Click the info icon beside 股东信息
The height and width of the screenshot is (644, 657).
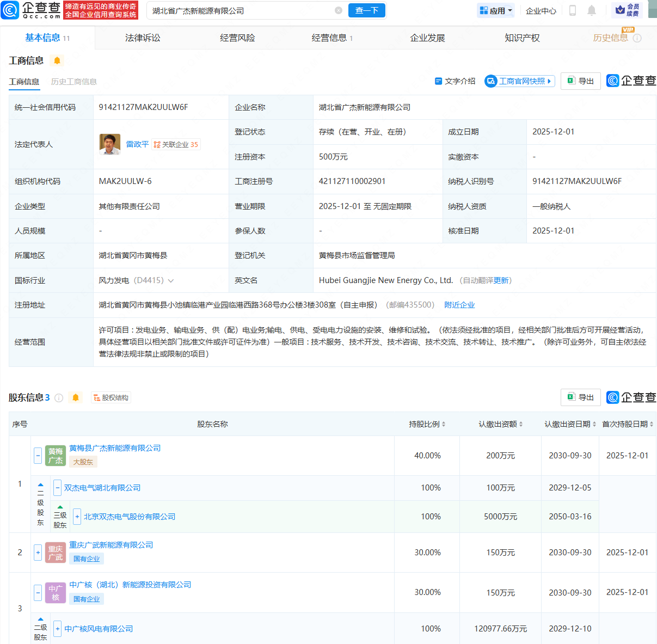click(59, 398)
